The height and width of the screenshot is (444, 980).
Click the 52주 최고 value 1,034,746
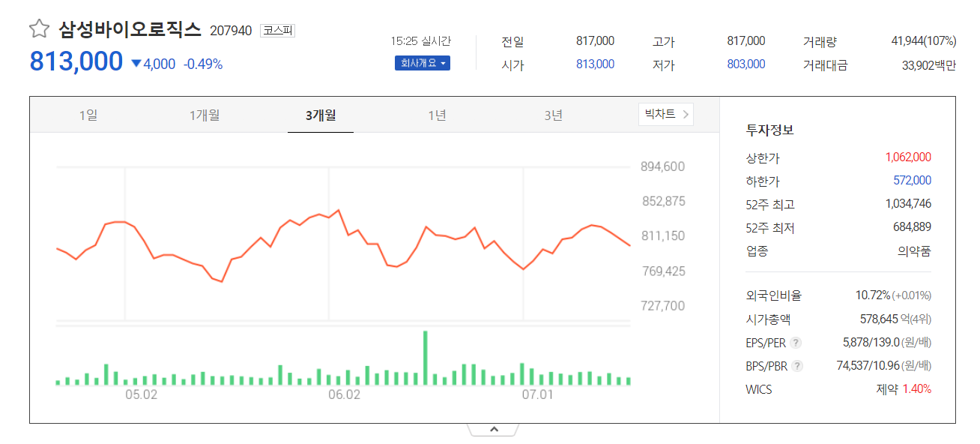pos(908,204)
